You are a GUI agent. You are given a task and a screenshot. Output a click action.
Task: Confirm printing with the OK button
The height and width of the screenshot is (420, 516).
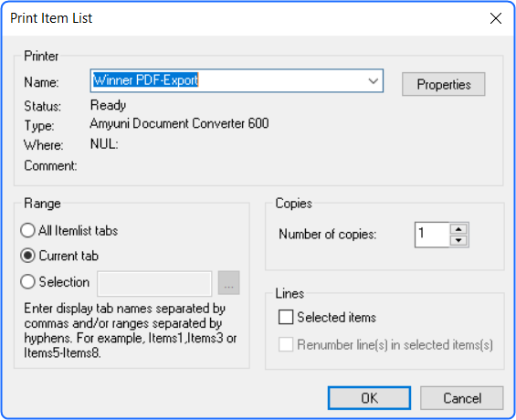tap(369, 398)
